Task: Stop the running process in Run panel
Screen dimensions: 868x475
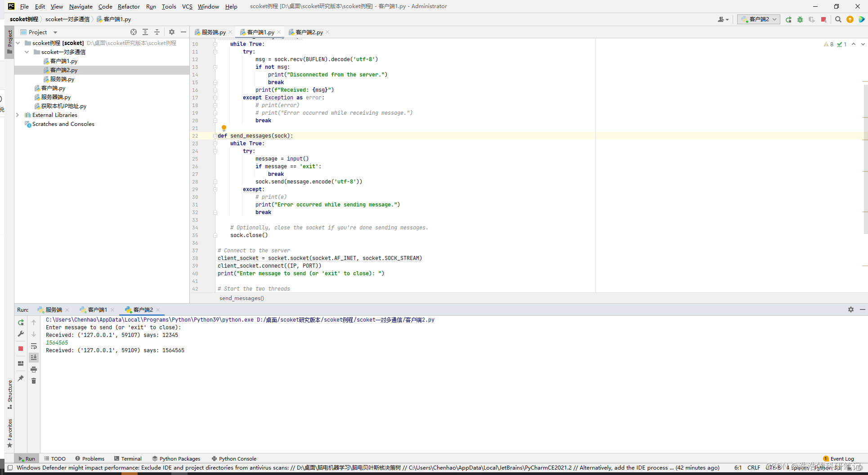Action: point(21,349)
